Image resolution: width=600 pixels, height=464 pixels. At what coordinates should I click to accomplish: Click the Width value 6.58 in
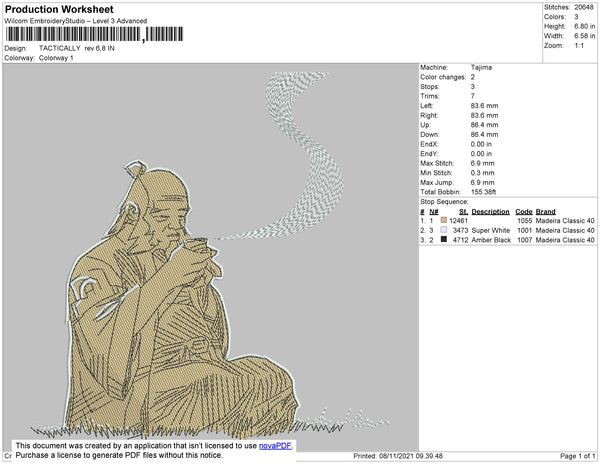click(584, 36)
